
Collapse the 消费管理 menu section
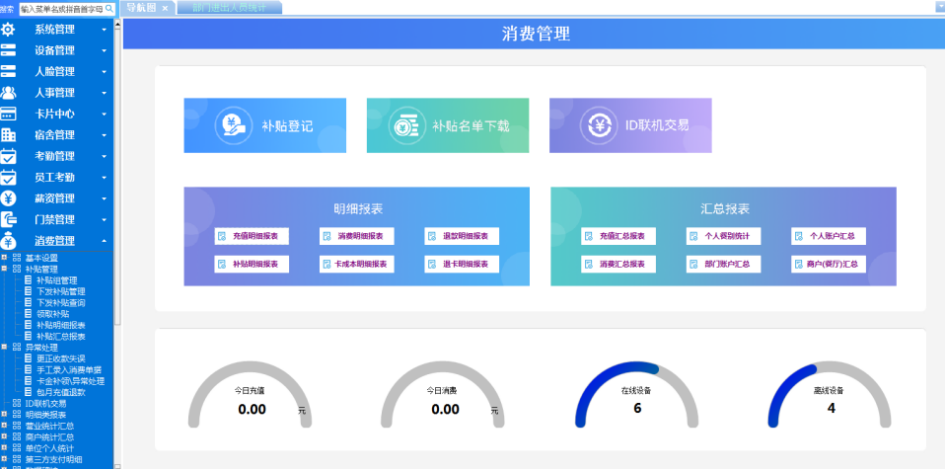tap(104, 241)
